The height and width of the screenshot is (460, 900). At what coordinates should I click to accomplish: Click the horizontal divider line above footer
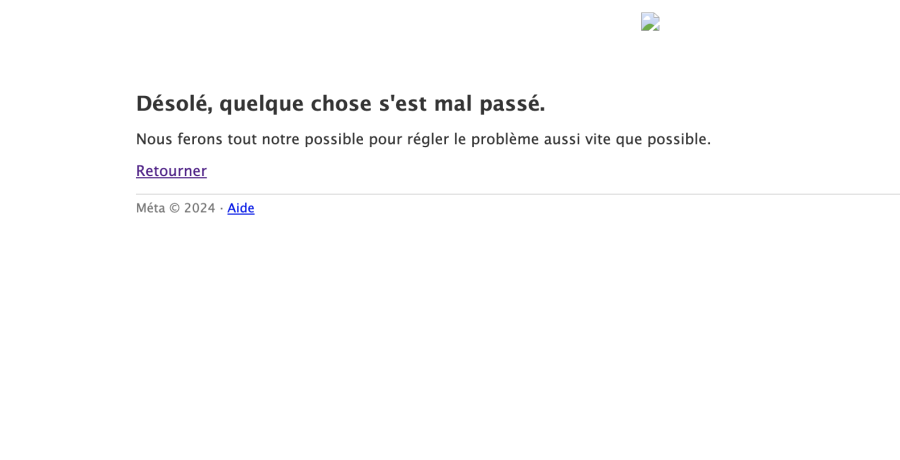coord(518,194)
